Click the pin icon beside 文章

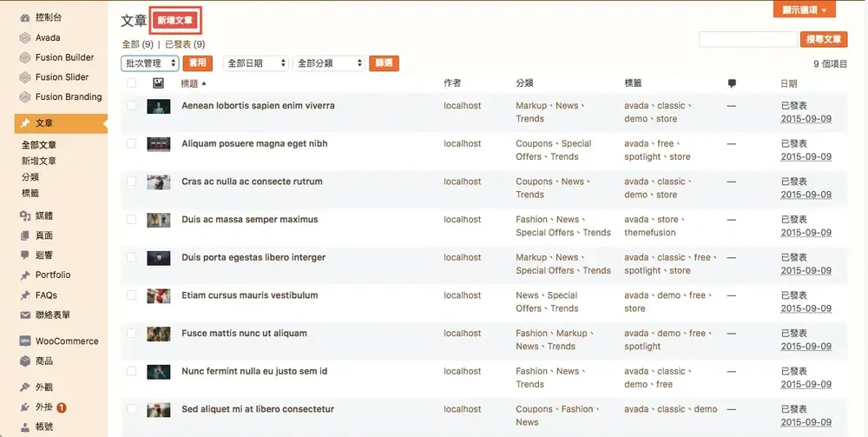point(25,123)
